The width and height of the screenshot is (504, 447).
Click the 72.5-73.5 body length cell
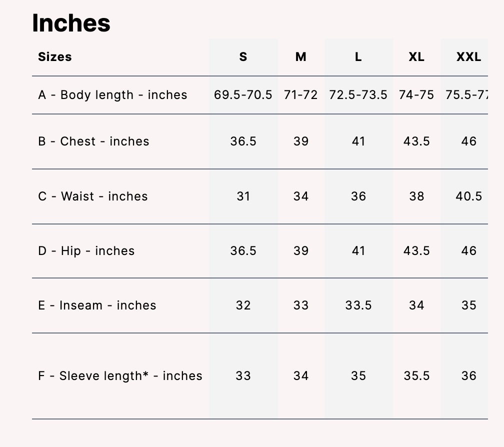pyautogui.click(x=358, y=95)
